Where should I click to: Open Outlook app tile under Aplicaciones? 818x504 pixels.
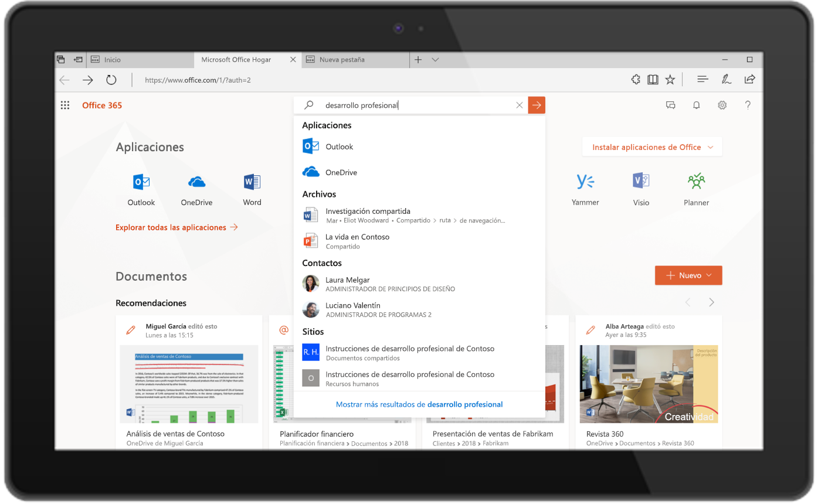141,189
